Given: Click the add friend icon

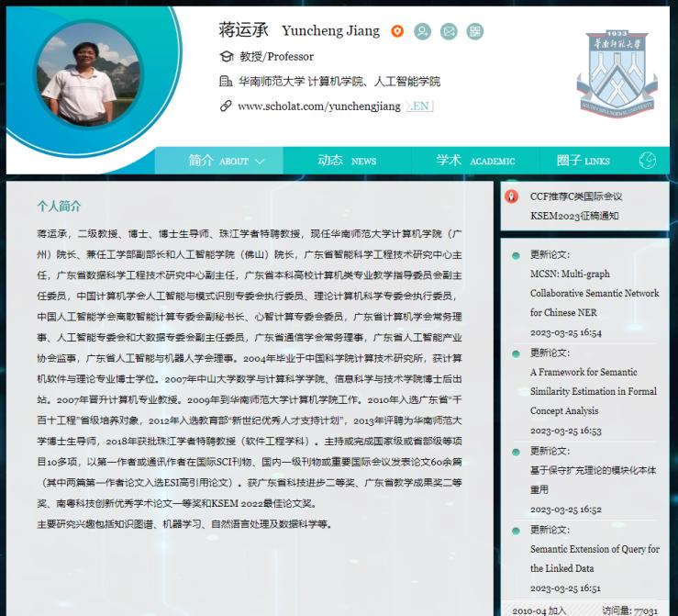Looking at the screenshot, I should [x=422, y=31].
